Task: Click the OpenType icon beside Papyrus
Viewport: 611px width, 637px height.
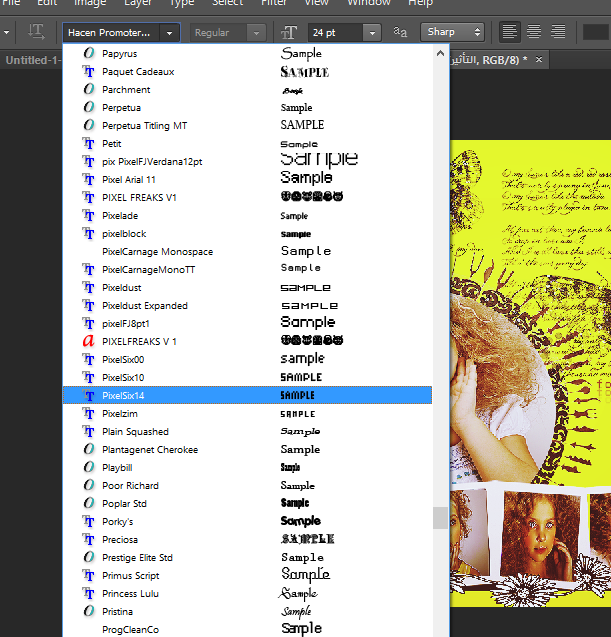Action: click(x=89, y=54)
